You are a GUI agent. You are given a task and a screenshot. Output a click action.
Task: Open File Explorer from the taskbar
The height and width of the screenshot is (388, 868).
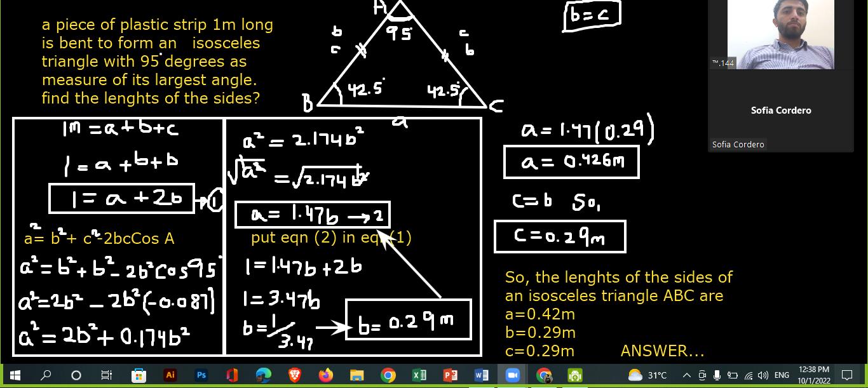tap(356, 375)
